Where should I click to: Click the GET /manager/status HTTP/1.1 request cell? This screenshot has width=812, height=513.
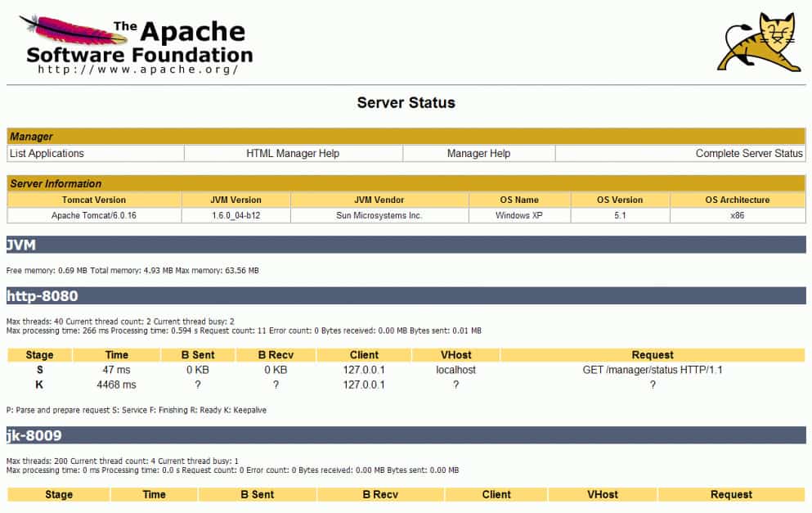coord(653,370)
